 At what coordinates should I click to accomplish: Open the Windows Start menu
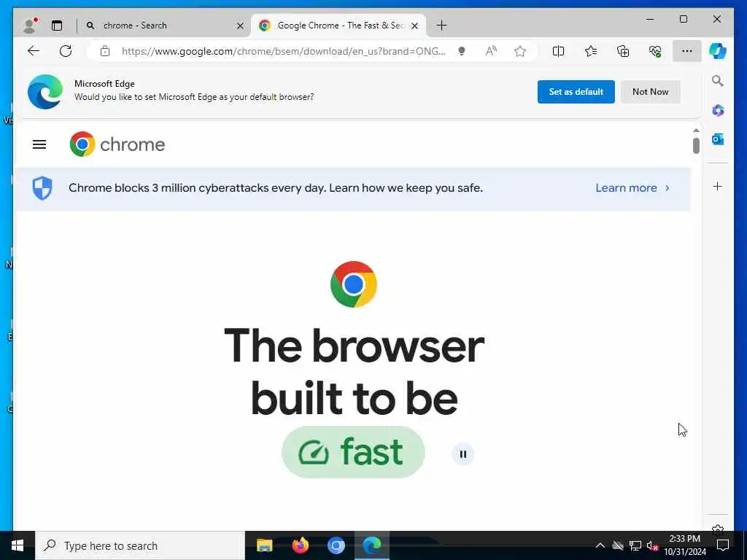point(18,545)
